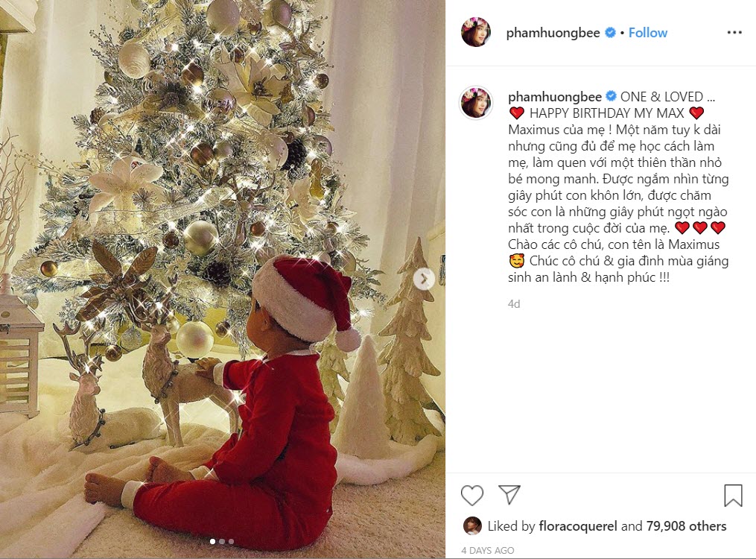Open the three-dot more options menu
The image size is (756, 559).
pyautogui.click(x=734, y=32)
